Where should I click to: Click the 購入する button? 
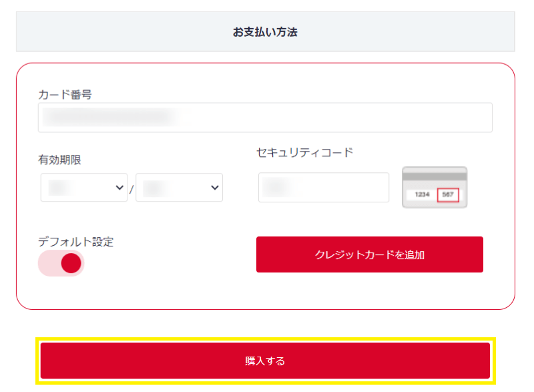point(265,361)
